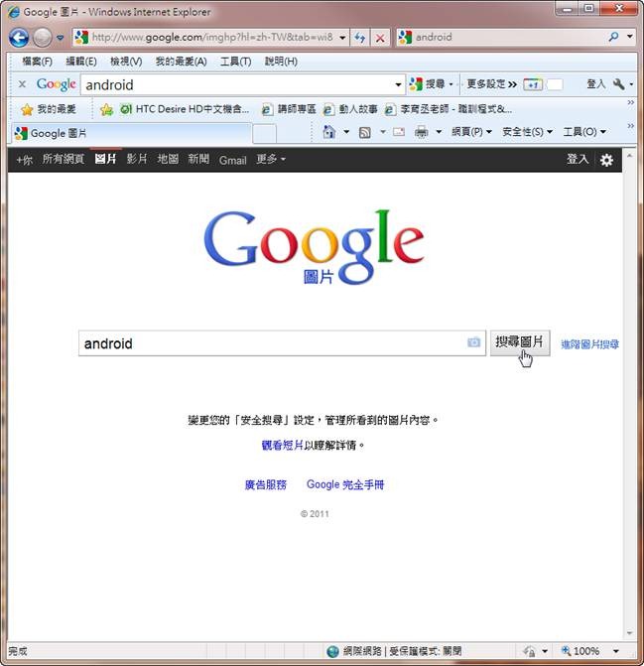Open HTC Desire HD favorite link
This screenshot has height=666, width=644.
185,109
